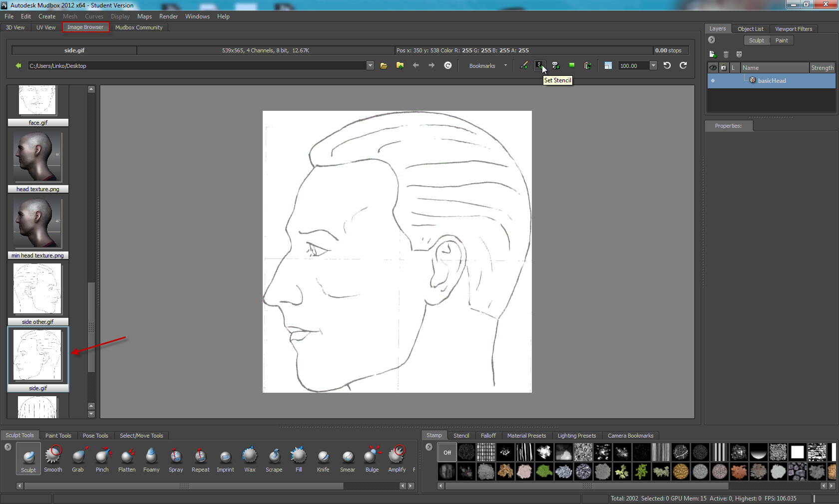Viewport: 839px width, 504px height.
Task: Expand the directory path dropdown arrow
Action: [370, 65]
